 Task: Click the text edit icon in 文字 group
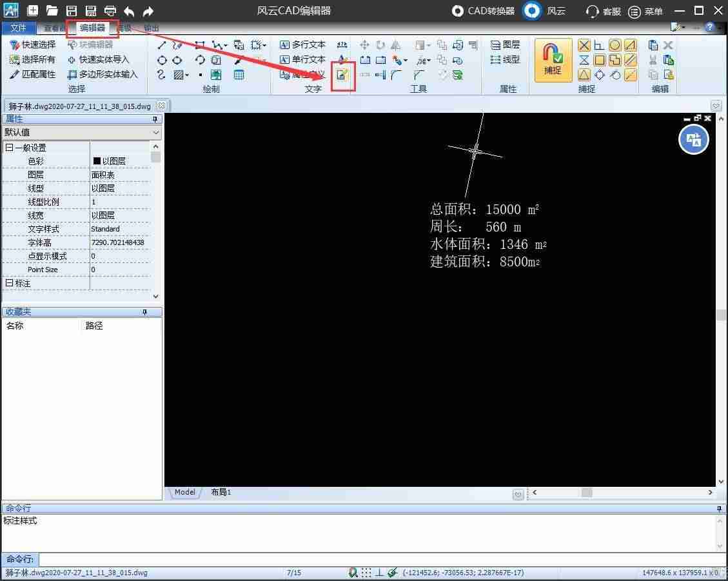click(x=342, y=74)
